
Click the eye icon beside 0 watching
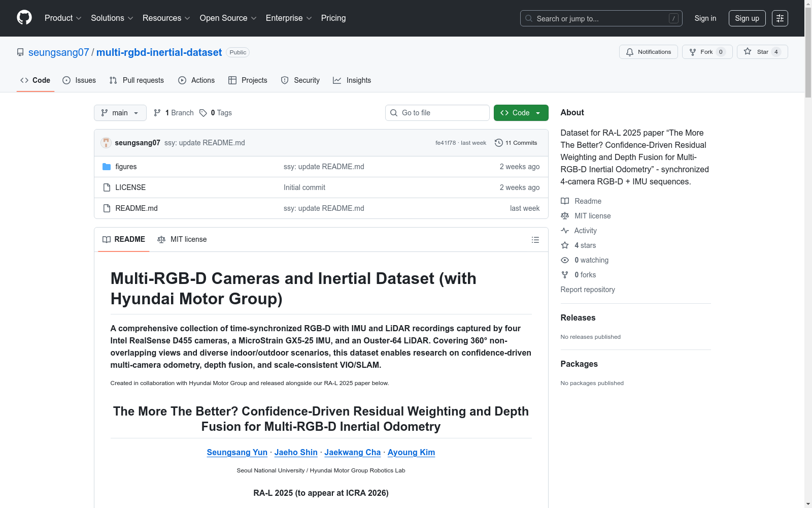coord(565,260)
